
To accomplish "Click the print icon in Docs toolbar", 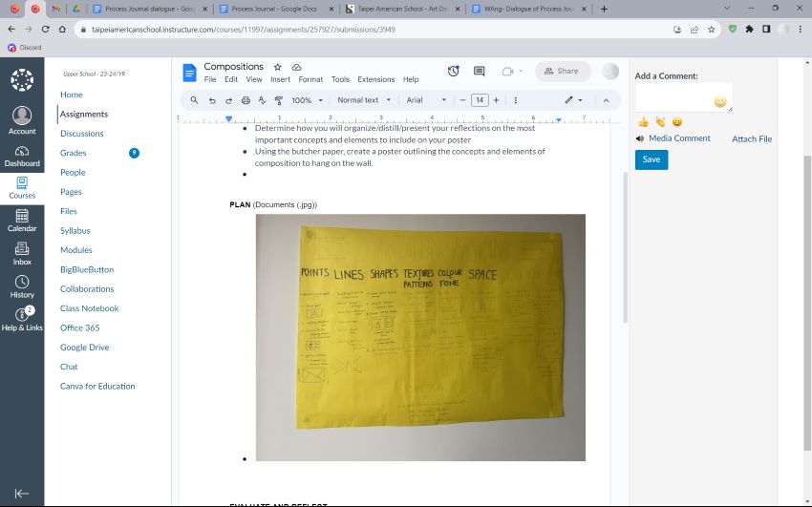I will click(x=246, y=100).
